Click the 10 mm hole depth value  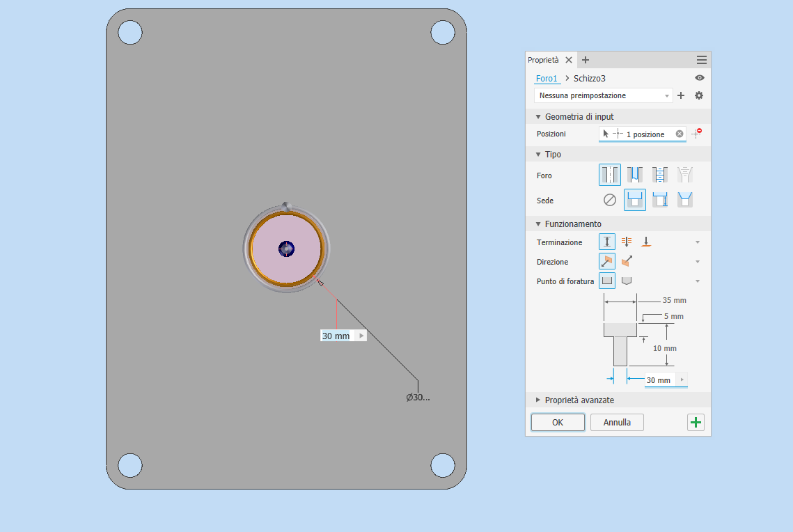click(x=664, y=348)
